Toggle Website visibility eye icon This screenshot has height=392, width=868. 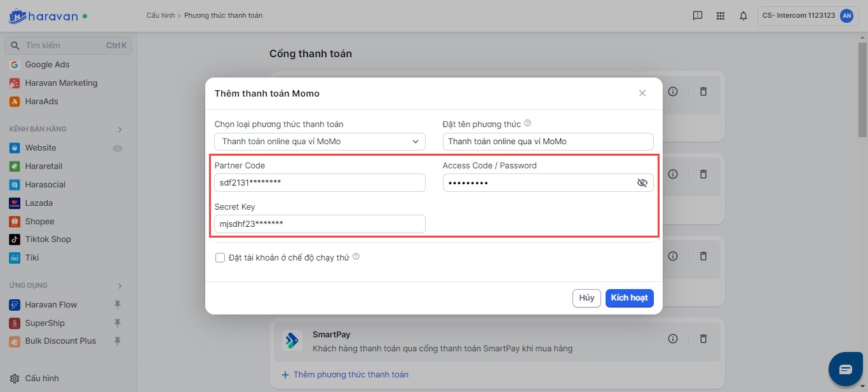click(118, 148)
